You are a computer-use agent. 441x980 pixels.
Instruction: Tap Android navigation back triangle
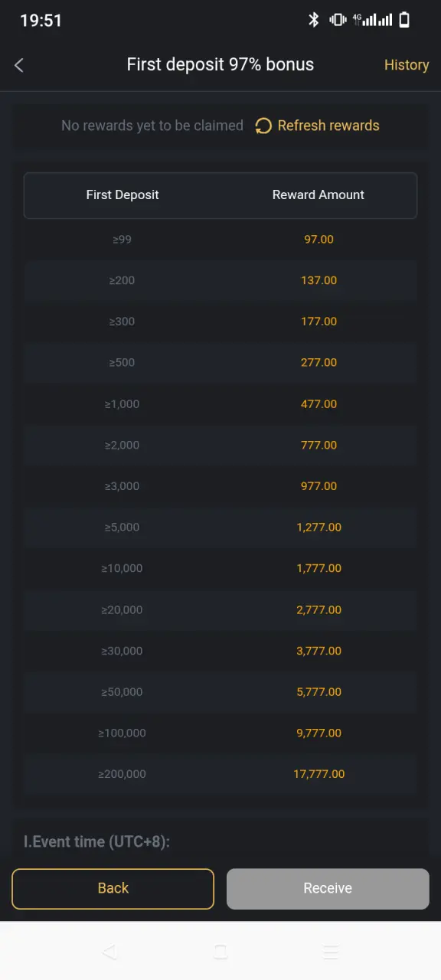pos(109,952)
